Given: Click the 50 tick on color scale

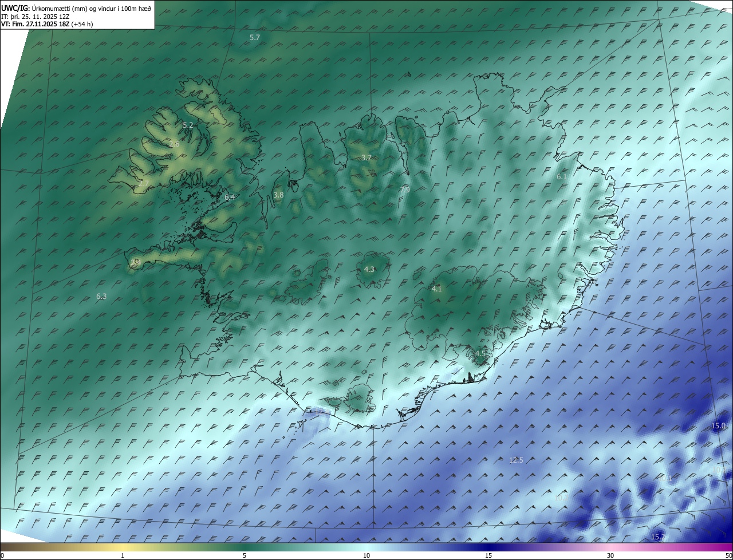Looking at the screenshot, I should click(729, 555).
